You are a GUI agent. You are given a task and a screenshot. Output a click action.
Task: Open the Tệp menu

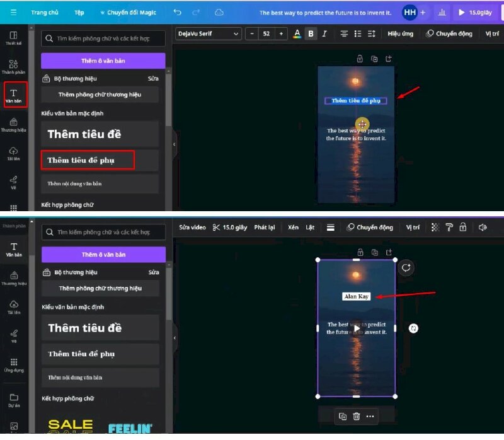[79, 13]
